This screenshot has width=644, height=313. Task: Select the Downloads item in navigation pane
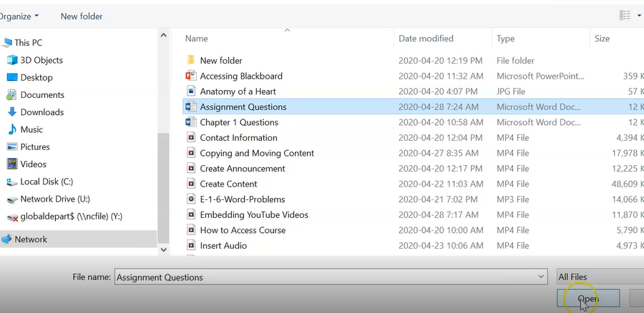click(x=42, y=112)
